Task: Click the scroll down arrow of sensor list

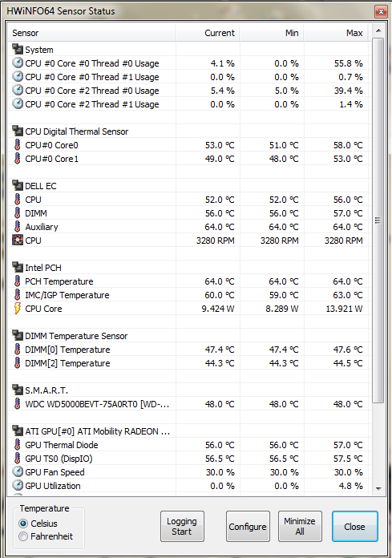Action: pyautogui.click(x=378, y=488)
